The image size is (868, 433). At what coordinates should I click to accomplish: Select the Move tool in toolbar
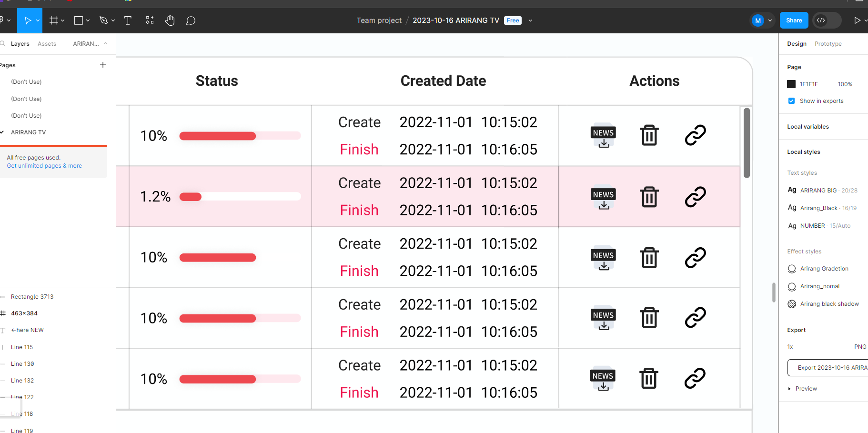pos(27,20)
